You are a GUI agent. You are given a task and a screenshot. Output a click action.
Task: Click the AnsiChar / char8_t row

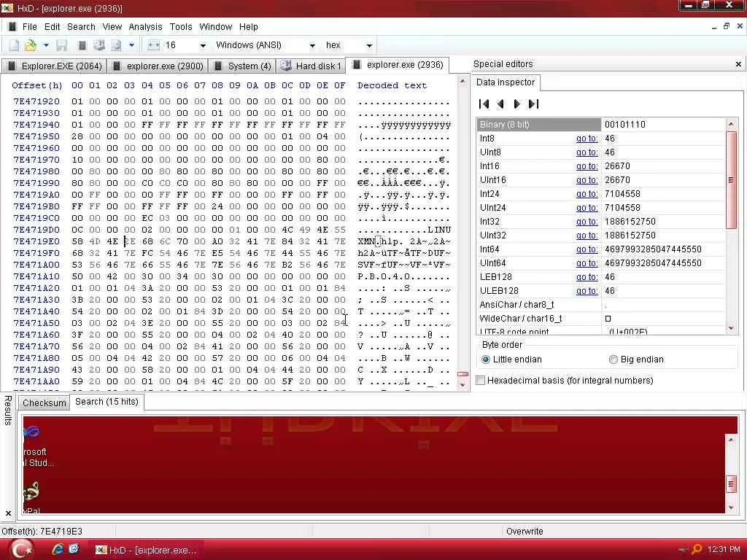click(601, 305)
